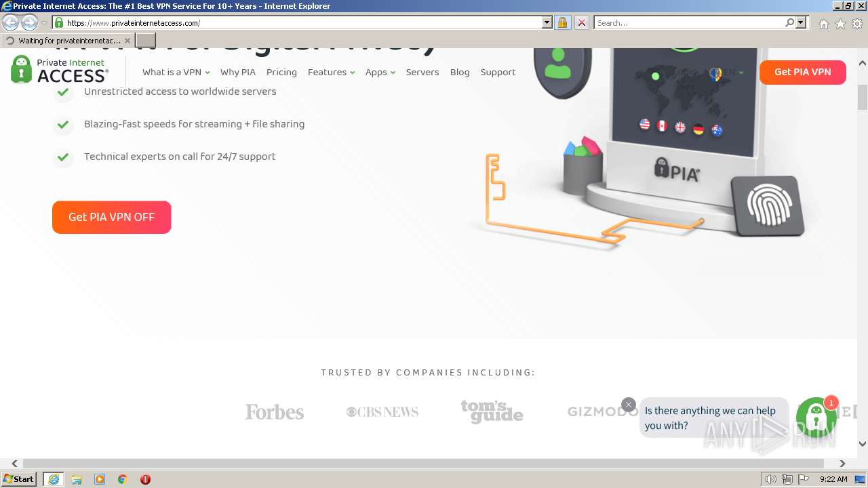Open the Pricing page

281,72
